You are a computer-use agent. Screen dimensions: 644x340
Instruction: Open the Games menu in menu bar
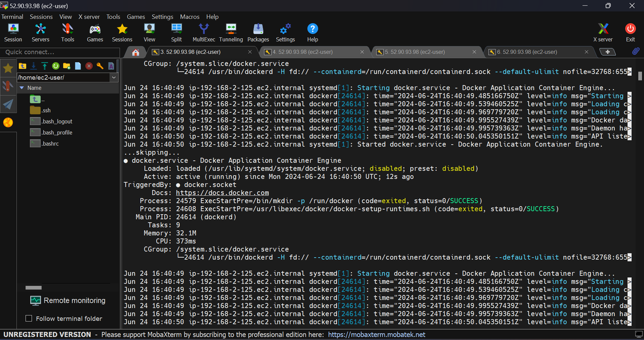coord(136,17)
